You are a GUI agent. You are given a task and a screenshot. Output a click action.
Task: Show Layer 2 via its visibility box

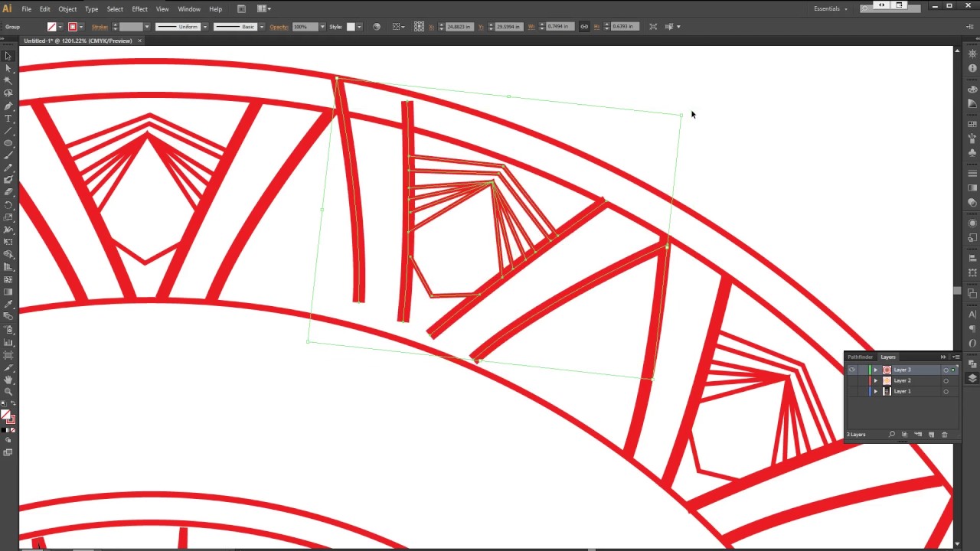[851, 380]
